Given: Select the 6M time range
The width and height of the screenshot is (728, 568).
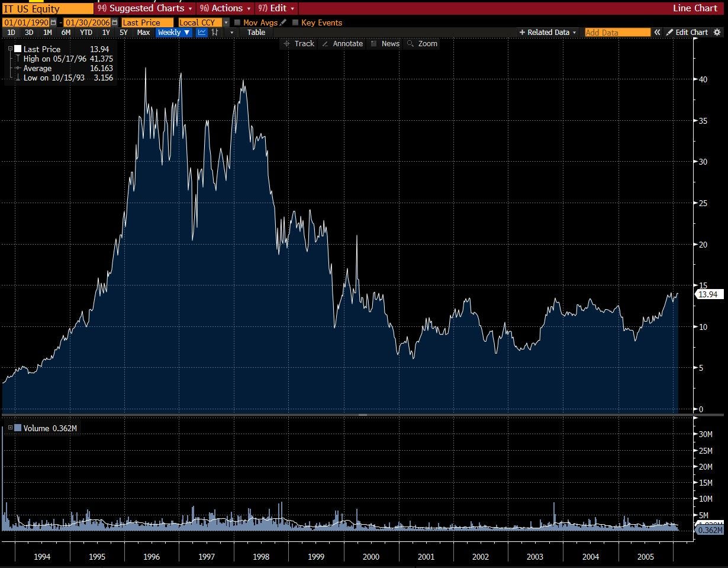Looking at the screenshot, I should click(x=66, y=33).
